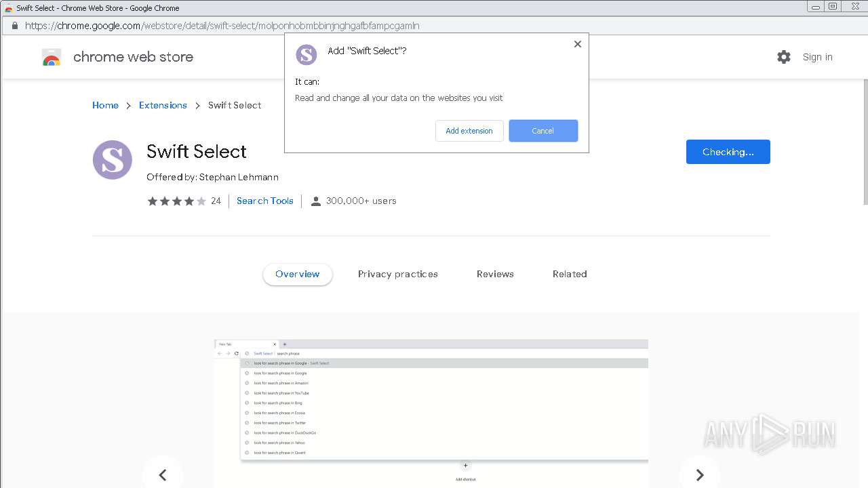Click the Swift Select breadcrumb text
Image resolution: width=868 pixels, height=488 pixels.
point(235,105)
